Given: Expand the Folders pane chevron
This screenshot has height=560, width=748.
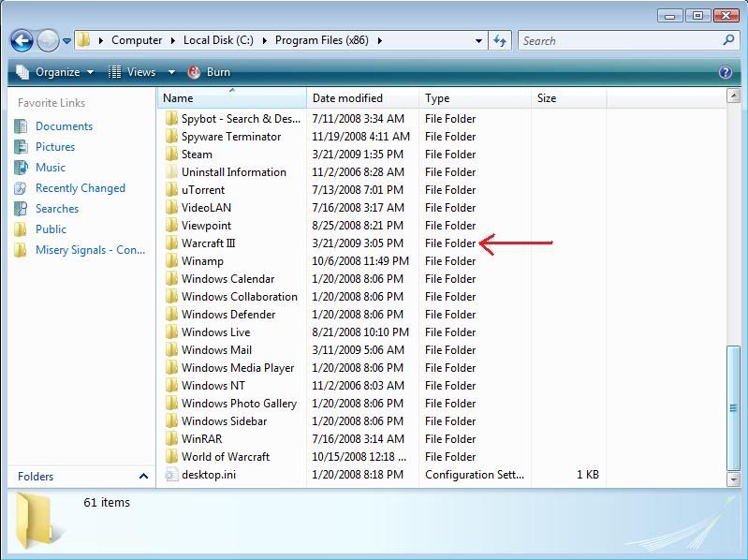Looking at the screenshot, I should click(143, 476).
